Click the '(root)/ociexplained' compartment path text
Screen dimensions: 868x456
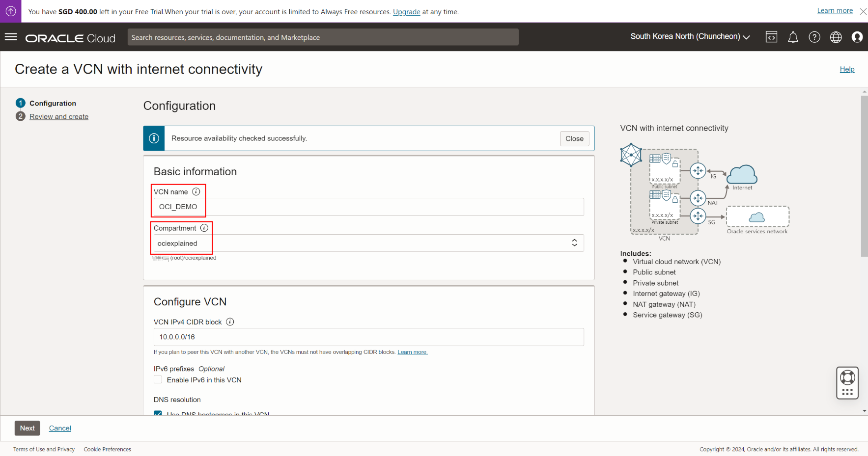tap(193, 258)
